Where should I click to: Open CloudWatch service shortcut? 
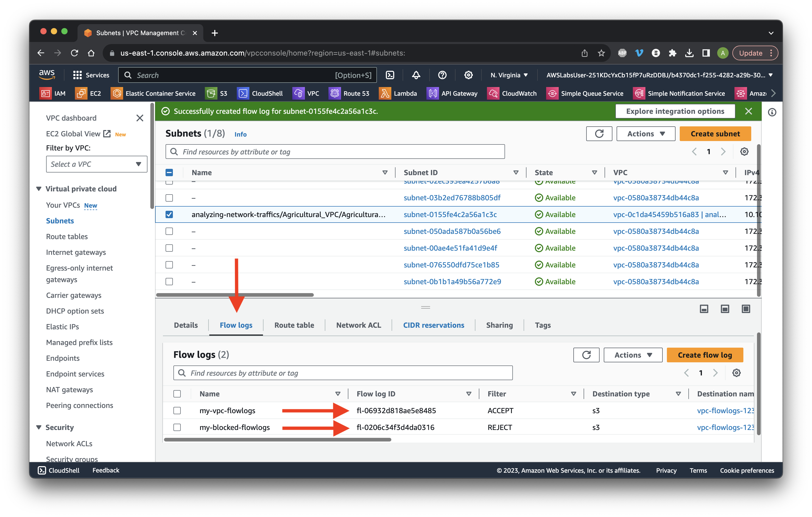(x=512, y=94)
